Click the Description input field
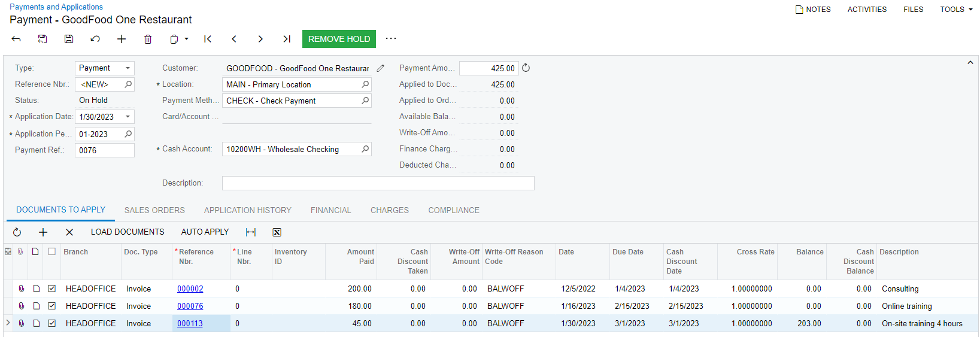Image resolution: width=980 pixels, height=337 pixels. coord(378,183)
